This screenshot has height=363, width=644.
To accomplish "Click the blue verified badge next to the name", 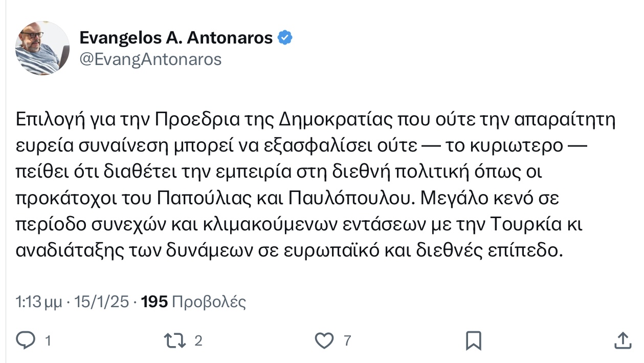I will click(285, 37).
